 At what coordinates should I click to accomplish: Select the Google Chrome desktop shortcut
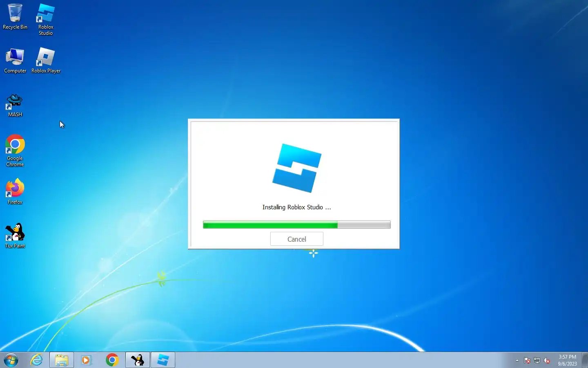tap(15, 150)
